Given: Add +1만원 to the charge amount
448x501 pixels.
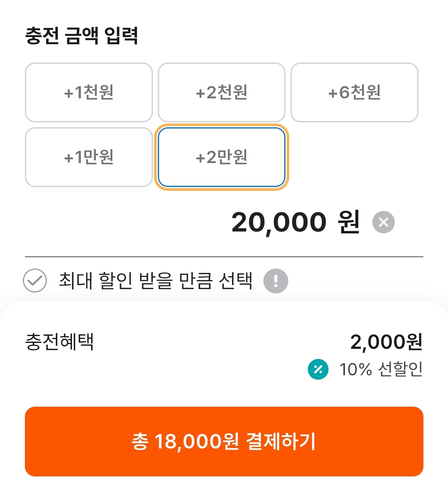Looking at the screenshot, I should pos(89,157).
